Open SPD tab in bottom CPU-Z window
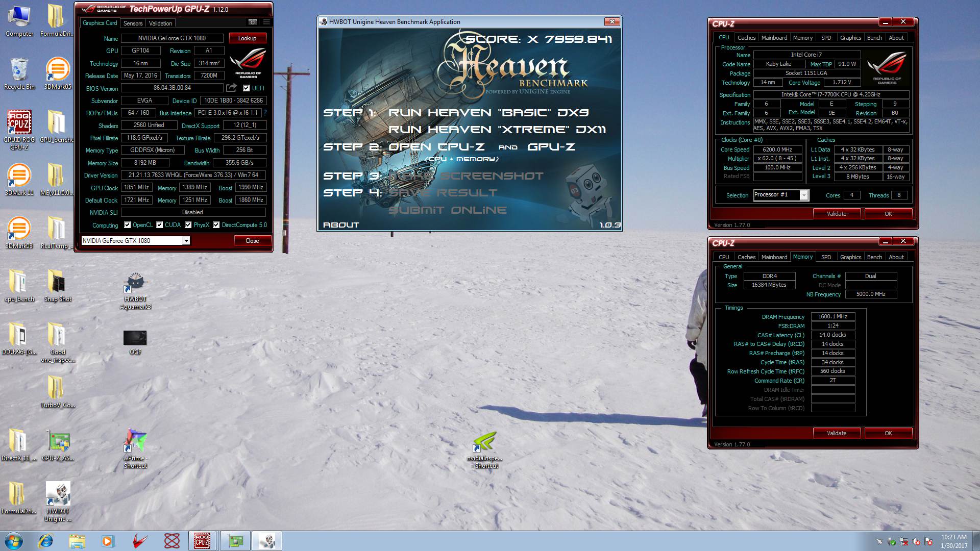Viewport: 980px width, 551px height. 826,257
